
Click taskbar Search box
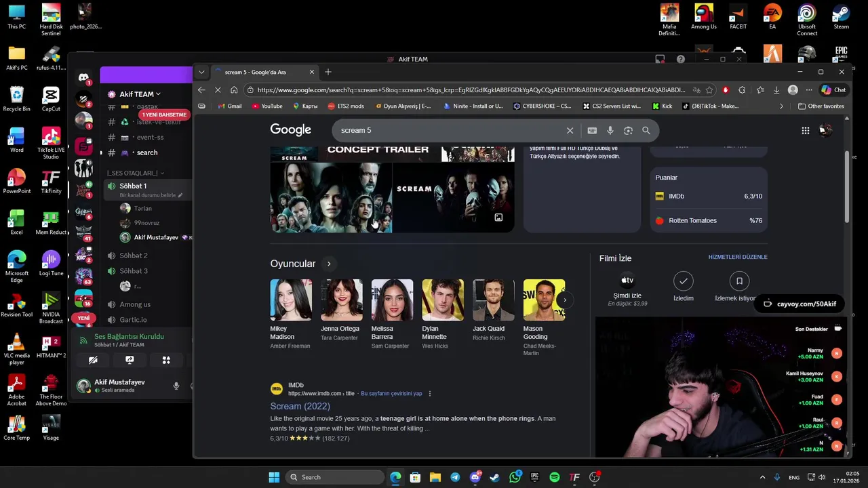pos(334,477)
